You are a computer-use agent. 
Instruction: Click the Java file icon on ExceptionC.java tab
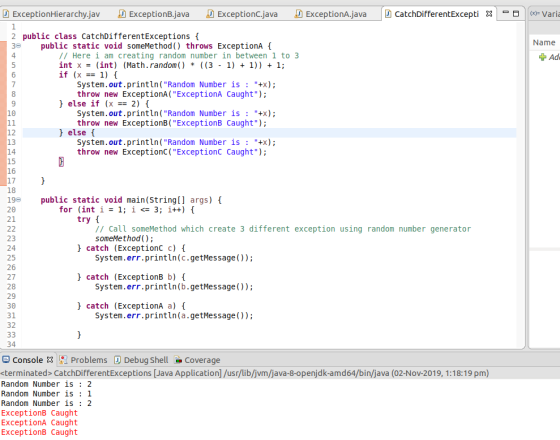(210, 14)
